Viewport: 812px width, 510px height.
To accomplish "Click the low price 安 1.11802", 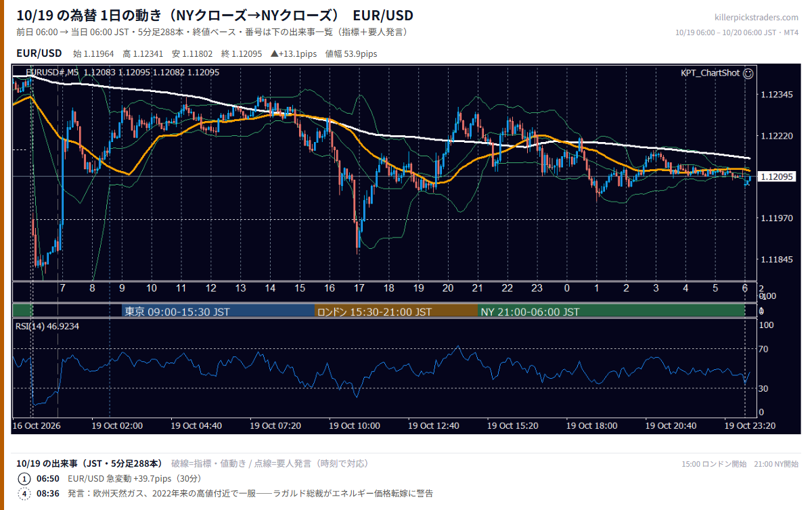I will tap(193, 53).
